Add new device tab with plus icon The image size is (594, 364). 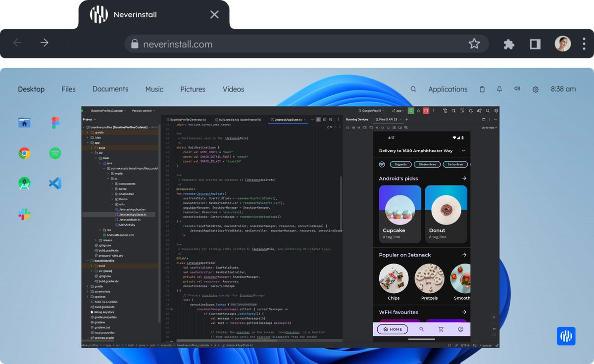[x=406, y=119]
